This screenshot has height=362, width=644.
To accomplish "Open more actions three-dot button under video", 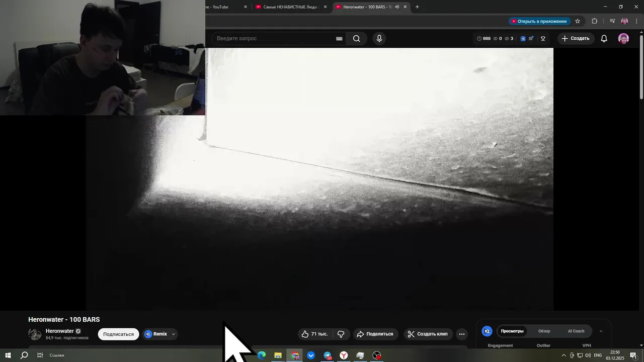I will pos(462,334).
